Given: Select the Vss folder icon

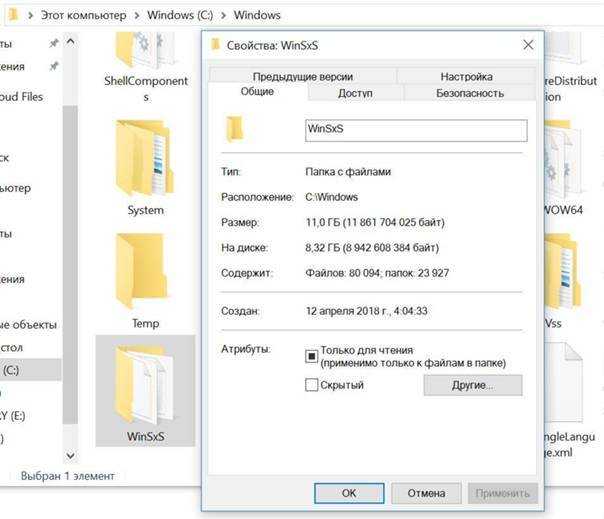Looking at the screenshot, I should [x=562, y=272].
